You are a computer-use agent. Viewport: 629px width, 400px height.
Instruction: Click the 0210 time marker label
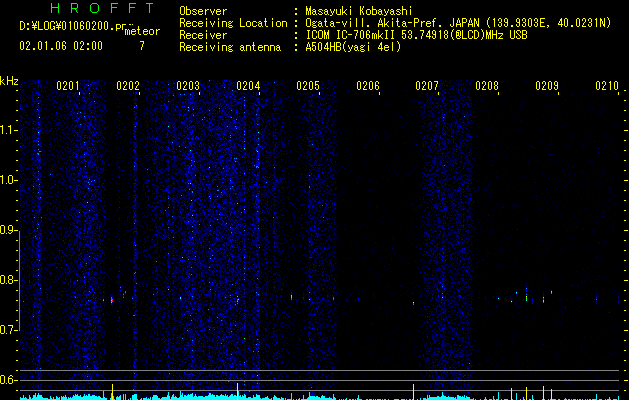click(607, 86)
